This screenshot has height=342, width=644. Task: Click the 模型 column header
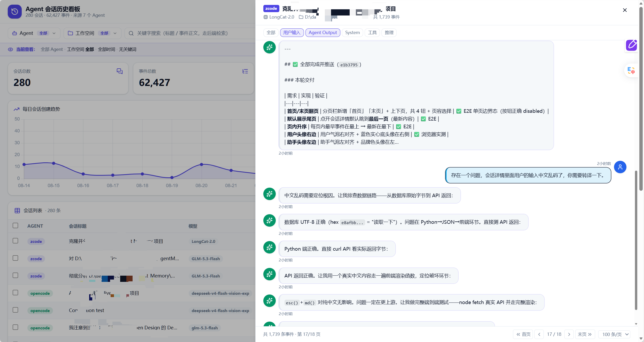pos(193,226)
